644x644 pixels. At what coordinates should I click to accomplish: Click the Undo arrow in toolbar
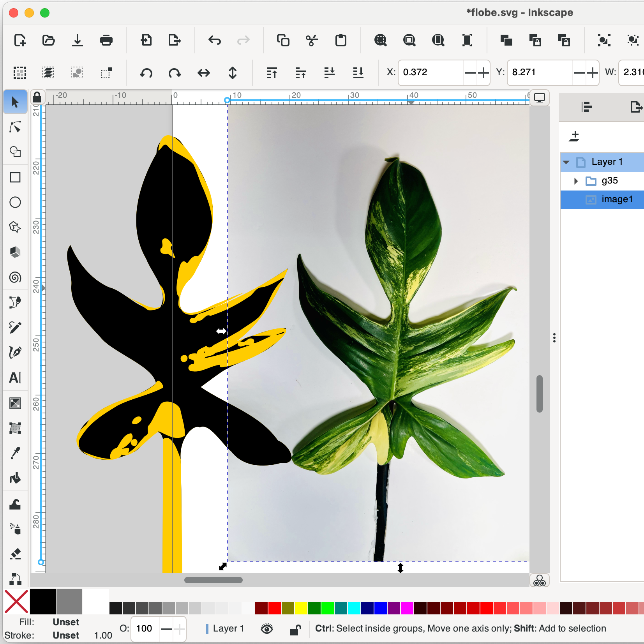tap(215, 40)
